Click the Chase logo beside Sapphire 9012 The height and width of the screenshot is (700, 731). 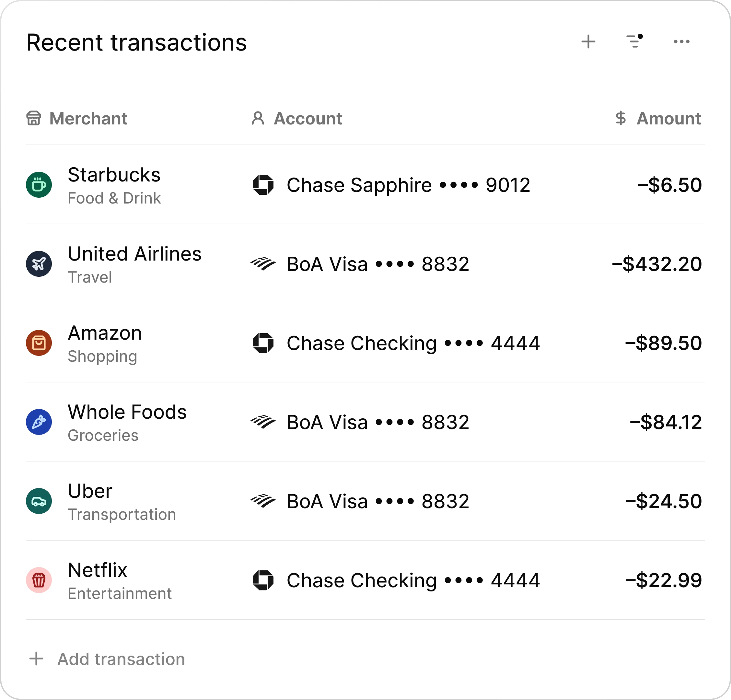[x=263, y=185]
